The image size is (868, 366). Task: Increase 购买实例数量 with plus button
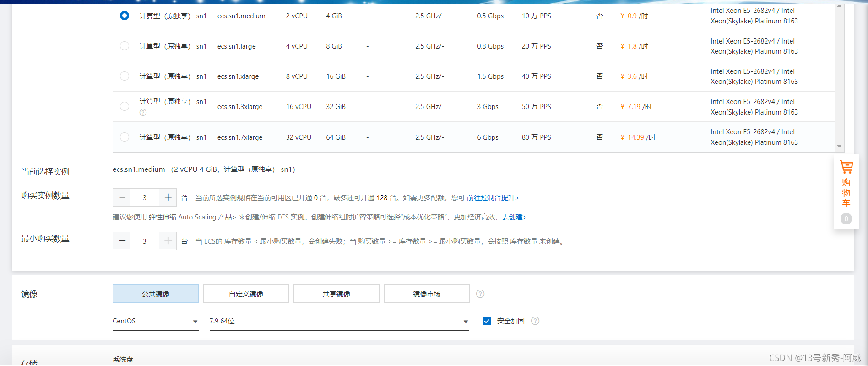(x=168, y=197)
